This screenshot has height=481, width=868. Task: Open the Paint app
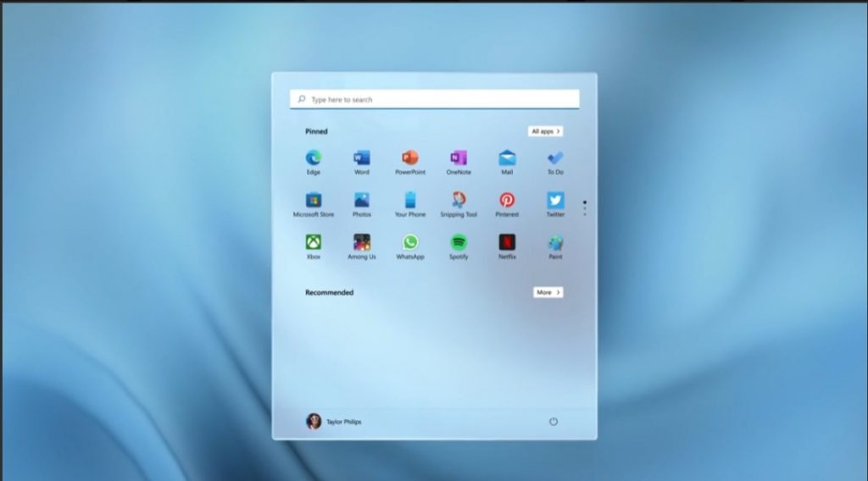[x=555, y=246]
